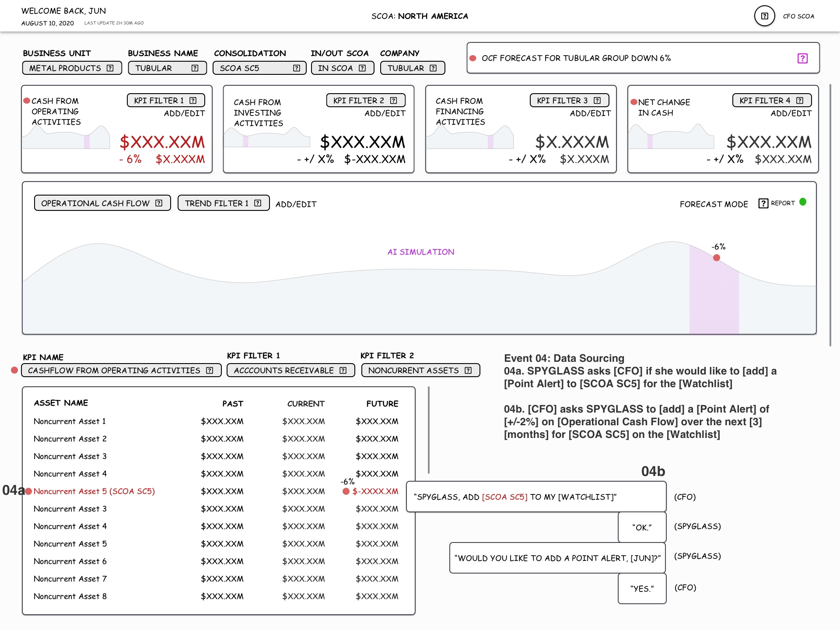Open the KPI Filter 2 selector in investing card
The height and width of the screenshot is (630, 840).
click(365, 101)
